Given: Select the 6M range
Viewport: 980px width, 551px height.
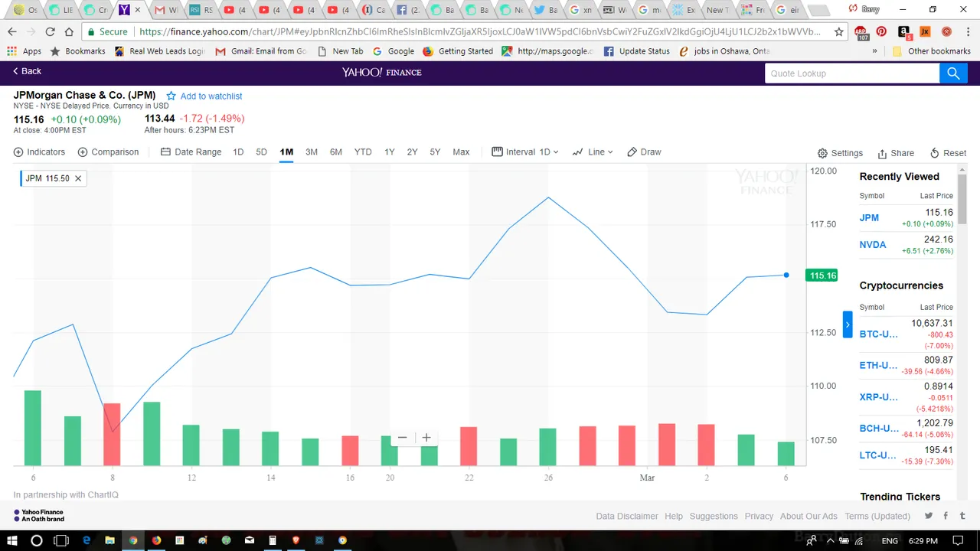Looking at the screenshot, I should pos(336,152).
